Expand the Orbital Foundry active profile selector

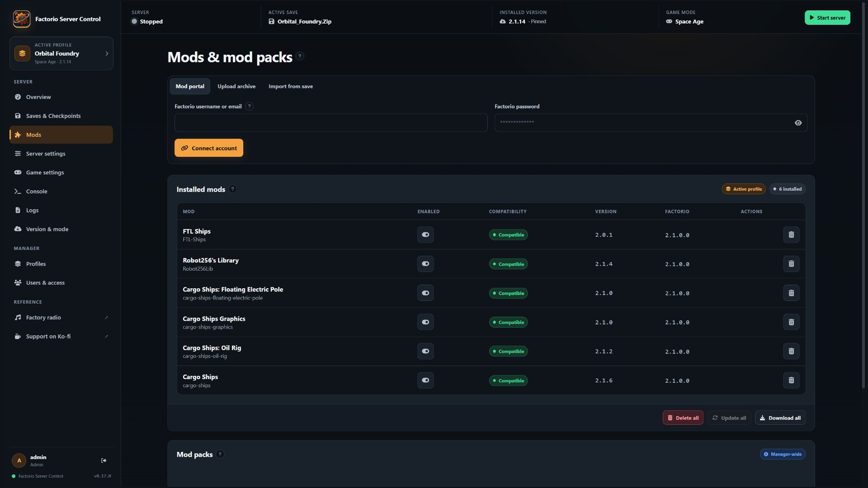point(61,53)
